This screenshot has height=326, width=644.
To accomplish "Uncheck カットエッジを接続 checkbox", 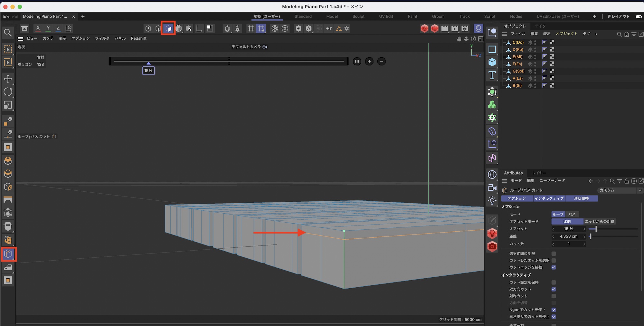I will click(x=554, y=267).
